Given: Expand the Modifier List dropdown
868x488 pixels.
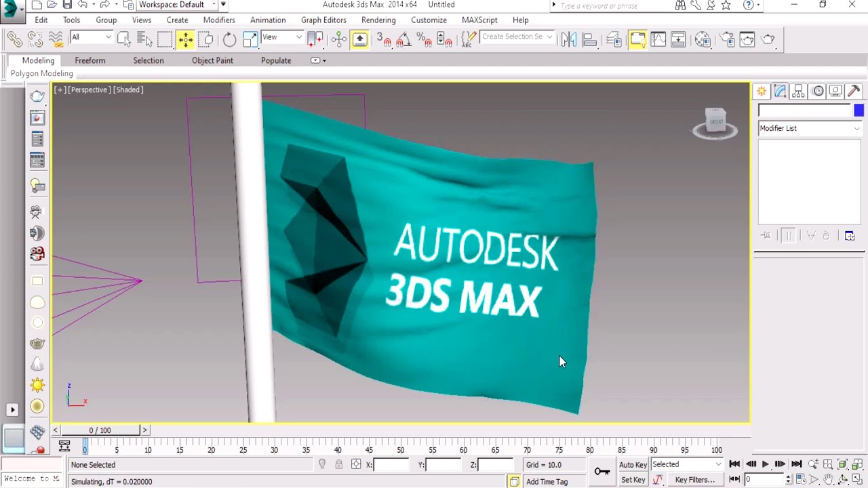Looking at the screenshot, I should [x=810, y=128].
